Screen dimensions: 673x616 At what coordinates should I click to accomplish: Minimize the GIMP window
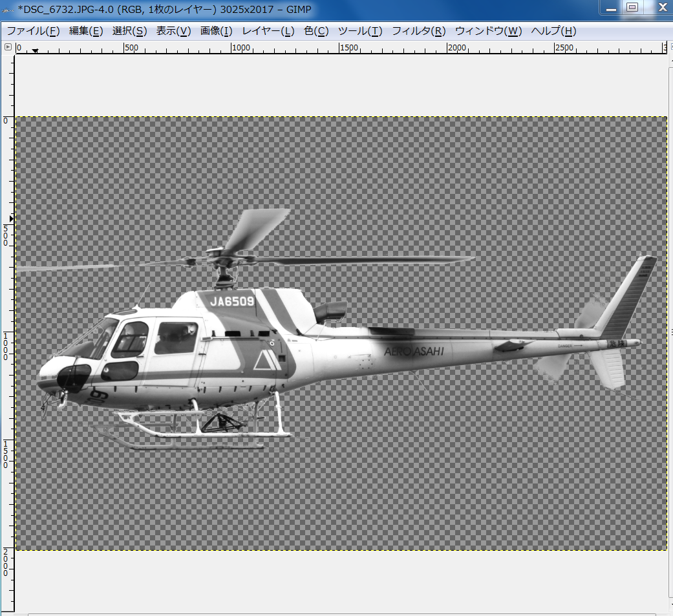(x=611, y=8)
